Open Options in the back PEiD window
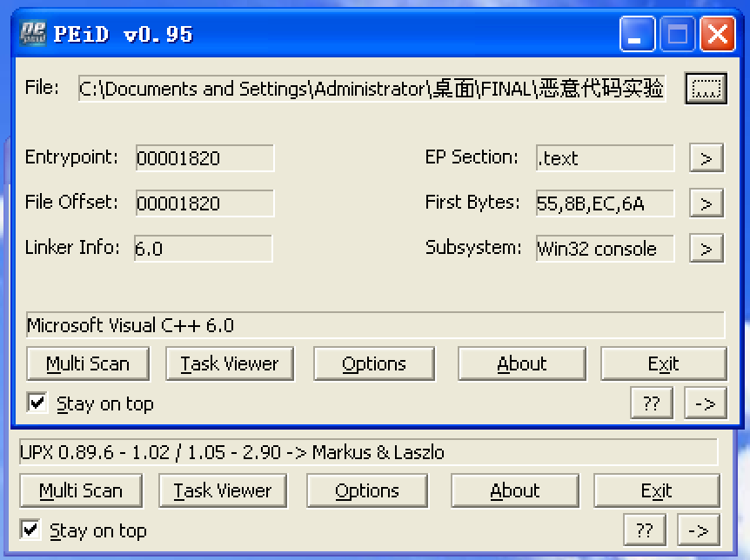Image resolution: width=750 pixels, height=560 pixels. point(367,490)
